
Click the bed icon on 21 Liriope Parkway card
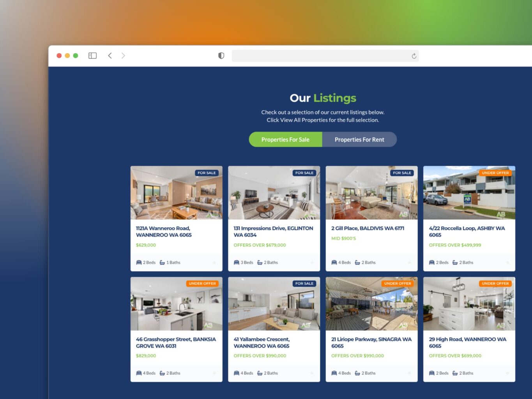coord(334,373)
